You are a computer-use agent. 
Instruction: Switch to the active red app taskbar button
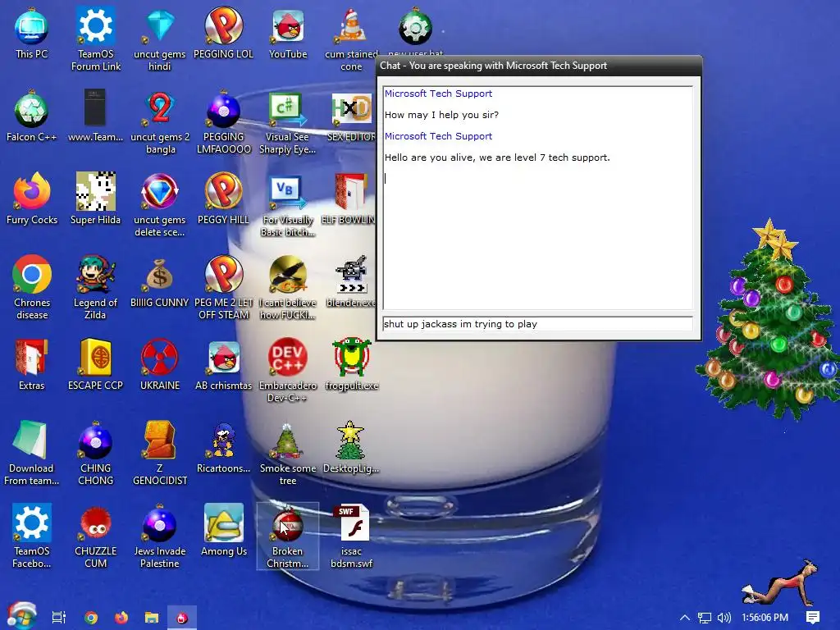click(x=182, y=617)
